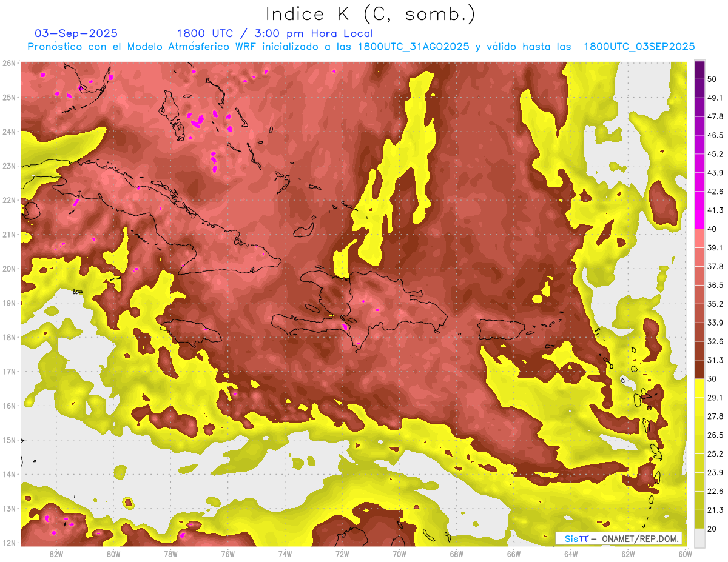Click the "14N" latitude axis label
Viewport: 728px width, 562px height.
coord(9,474)
